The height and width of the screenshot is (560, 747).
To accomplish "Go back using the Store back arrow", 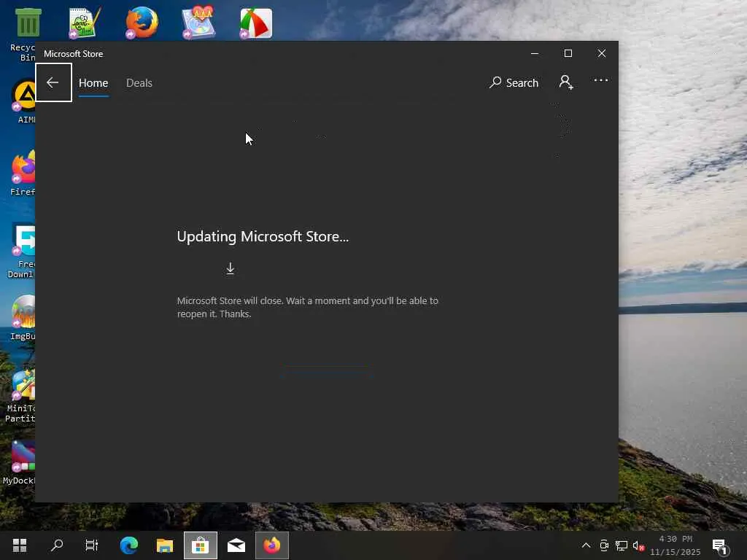I will click(53, 82).
